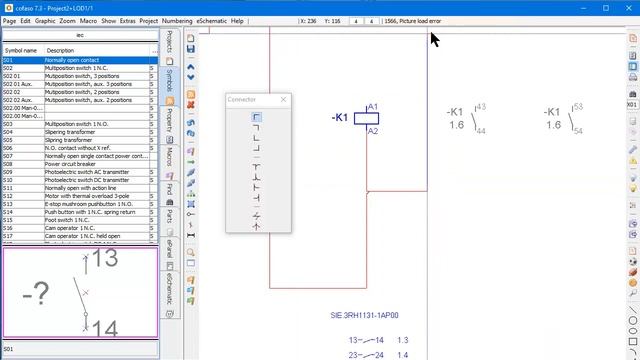
Task: Select bottom-right corner connector
Action: coord(256,148)
